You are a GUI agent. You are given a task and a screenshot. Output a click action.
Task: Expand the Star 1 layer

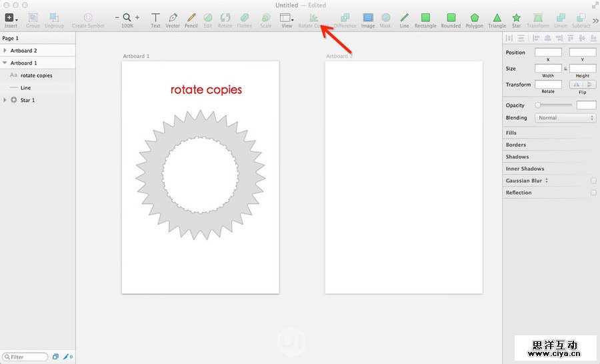coord(5,100)
